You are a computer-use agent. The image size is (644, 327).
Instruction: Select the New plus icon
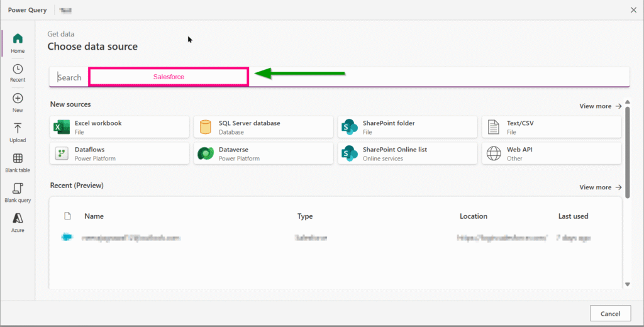18,98
